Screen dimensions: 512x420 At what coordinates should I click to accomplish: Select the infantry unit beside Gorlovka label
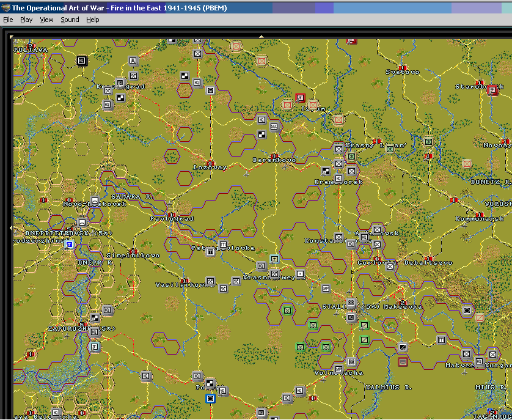(x=390, y=267)
